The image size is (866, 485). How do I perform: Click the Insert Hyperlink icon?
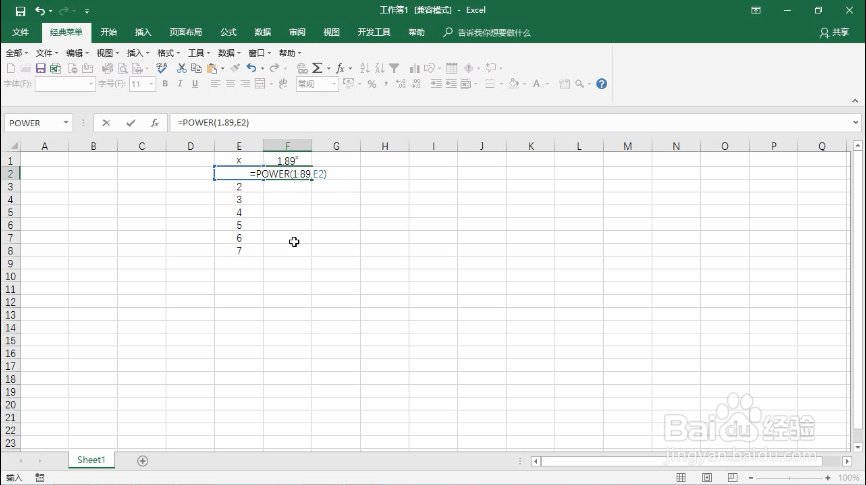tap(302, 68)
